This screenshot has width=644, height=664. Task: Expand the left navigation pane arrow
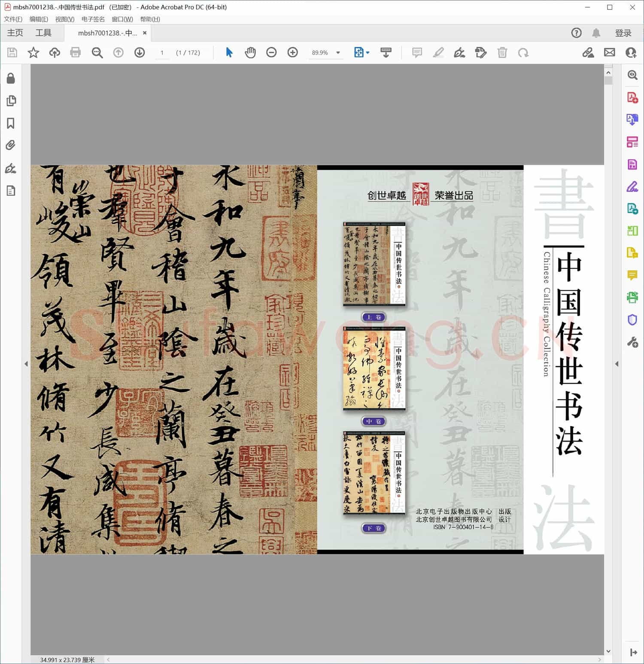click(26, 364)
